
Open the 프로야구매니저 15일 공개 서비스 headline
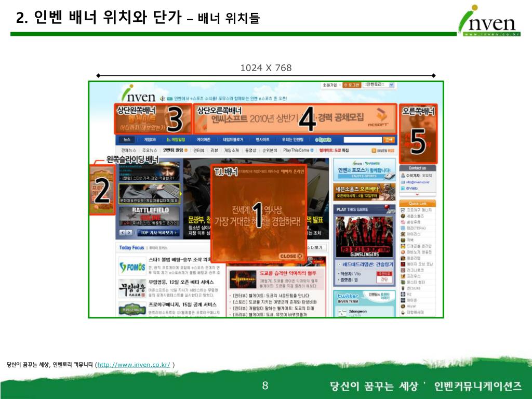(182, 304)
